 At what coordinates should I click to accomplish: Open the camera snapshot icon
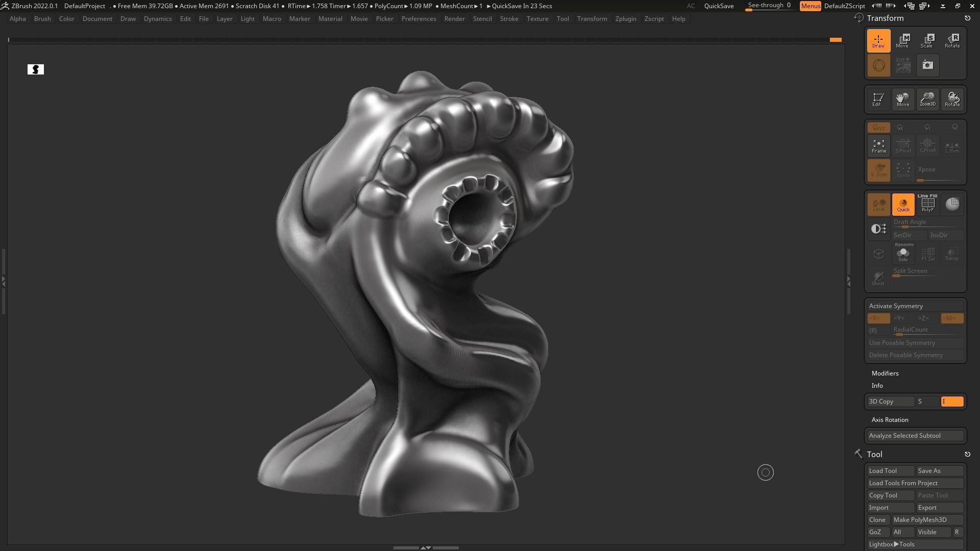click(x=927, y=65)
